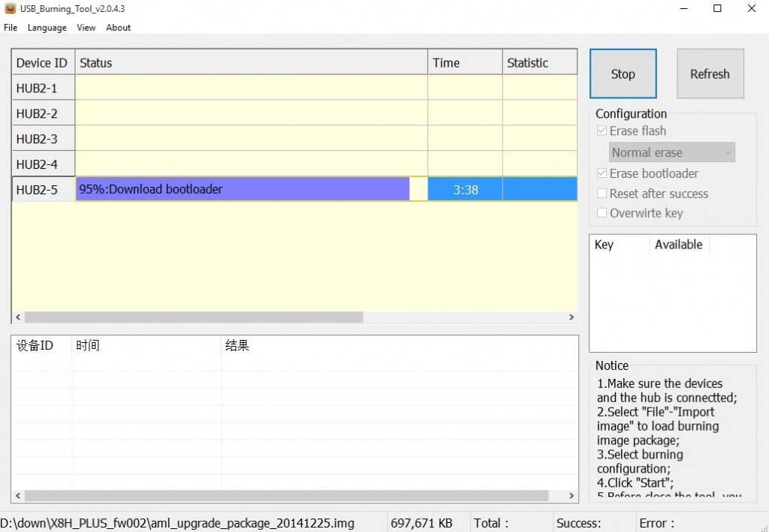
Task: Click the Device ID column header
Action: coord(42,62)
